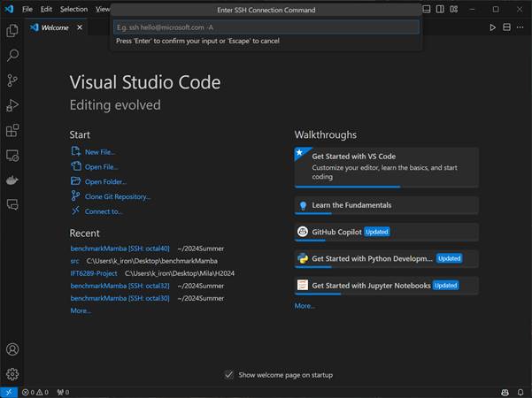Click Open Folder link
Viewport: 532px width, 398px height.
105,181
